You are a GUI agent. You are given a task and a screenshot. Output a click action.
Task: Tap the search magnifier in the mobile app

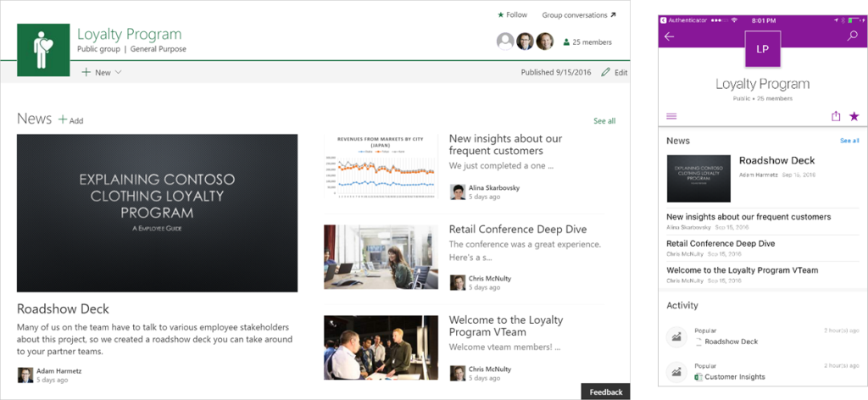[x=852, y=36]
